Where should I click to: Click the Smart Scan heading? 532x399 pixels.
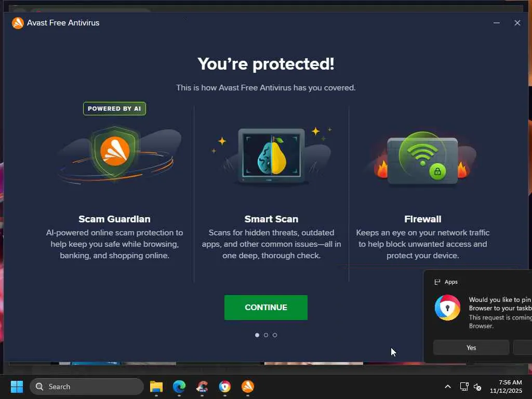pos(271,219)
